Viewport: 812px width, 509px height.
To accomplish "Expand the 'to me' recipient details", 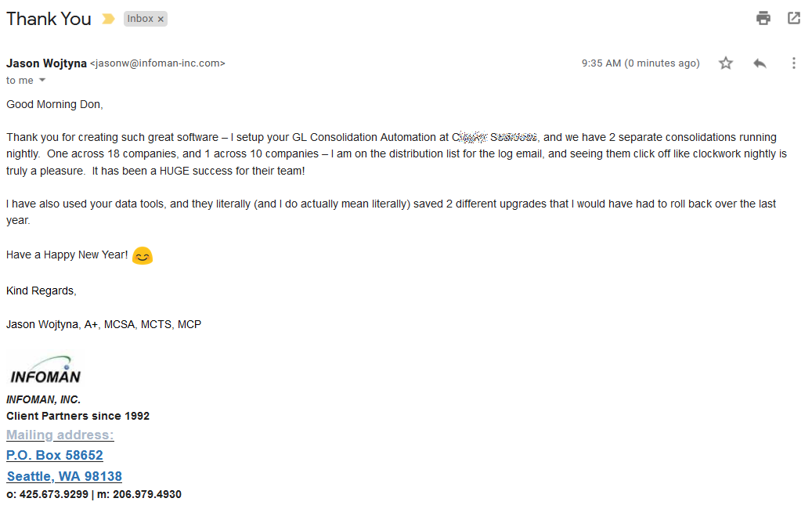I will pyautogui.click(x=42, y=80).
